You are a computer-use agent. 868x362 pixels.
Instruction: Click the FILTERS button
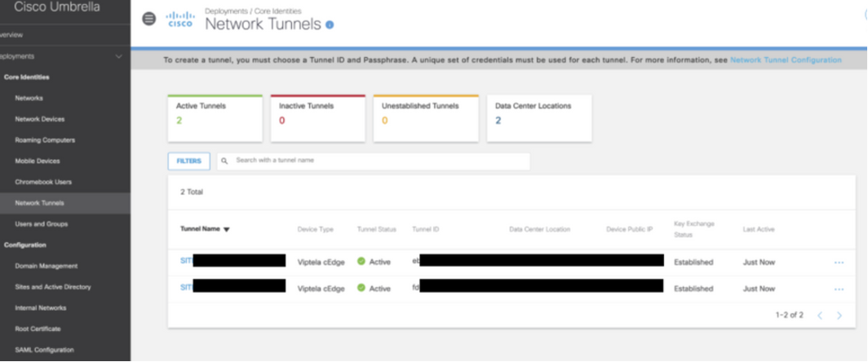[188, 161]
